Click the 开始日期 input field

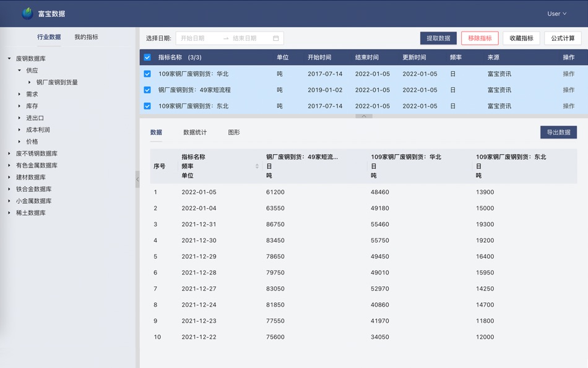199,38
